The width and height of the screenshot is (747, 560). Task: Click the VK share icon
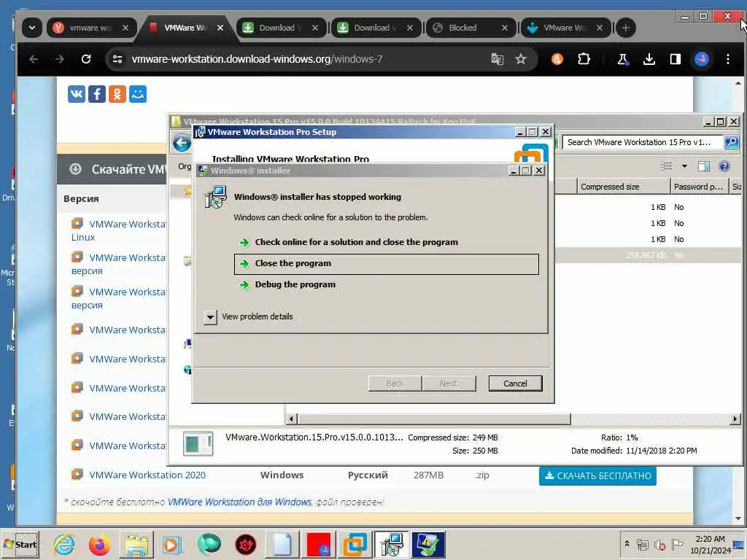76,94
